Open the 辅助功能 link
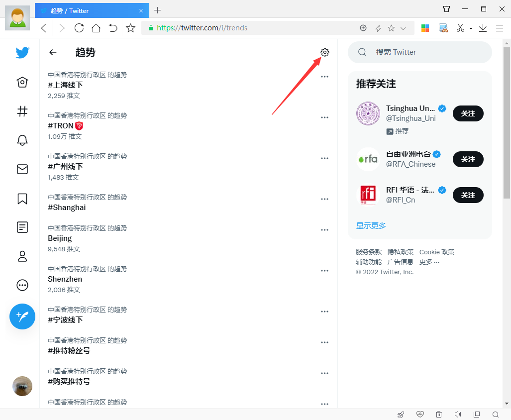 tap(369, 262)
